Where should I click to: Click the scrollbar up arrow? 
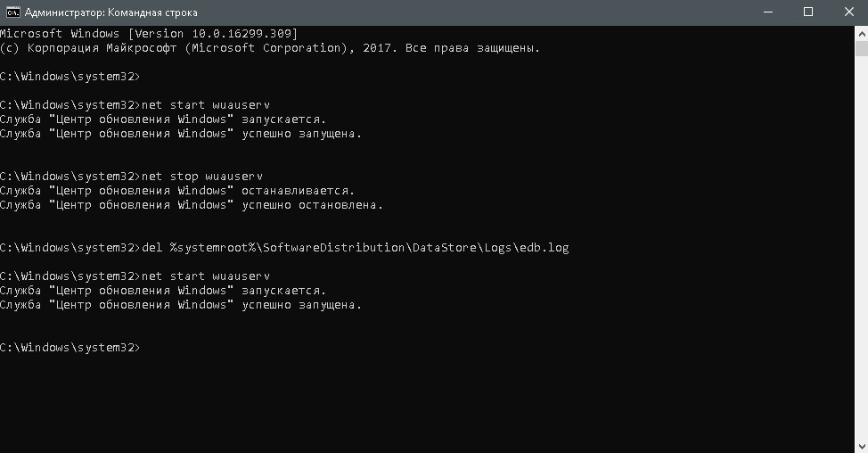862,33
